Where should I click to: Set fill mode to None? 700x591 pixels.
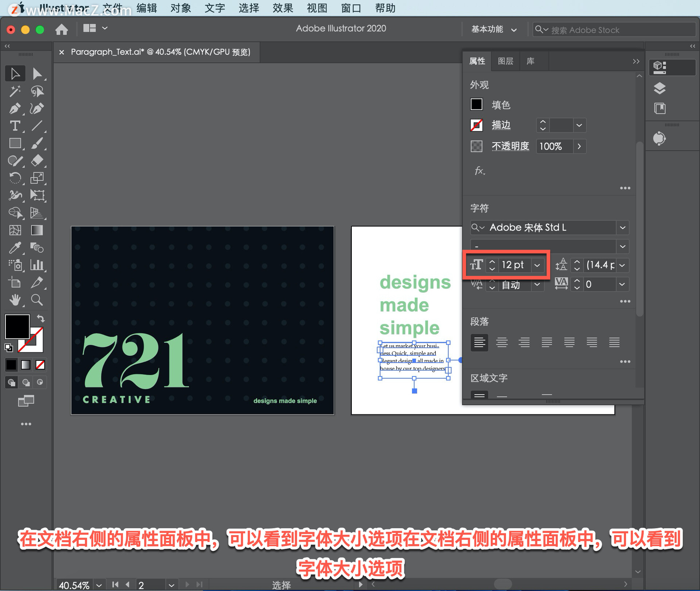pyautogui.click(x=40, y=364)
